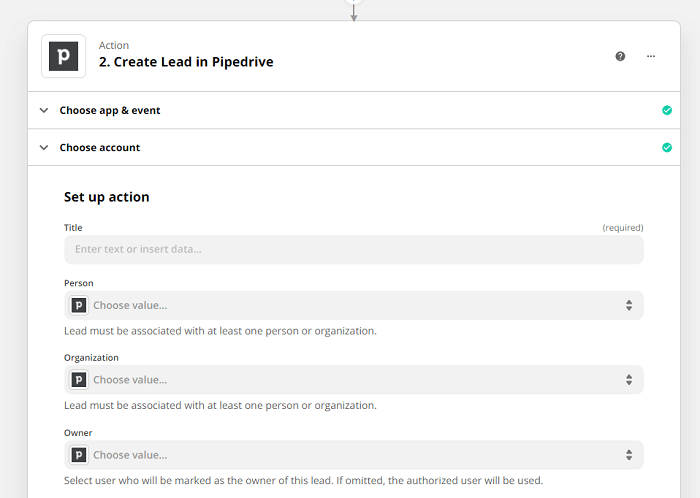Open the help question mark icon
The width and height of the screenshot is (700, 498).
tap(620, 56)
